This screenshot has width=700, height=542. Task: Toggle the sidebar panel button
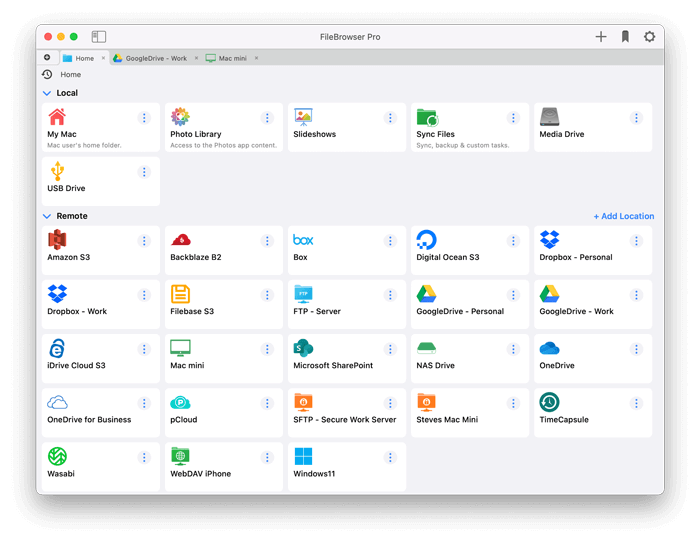point(99,37)
